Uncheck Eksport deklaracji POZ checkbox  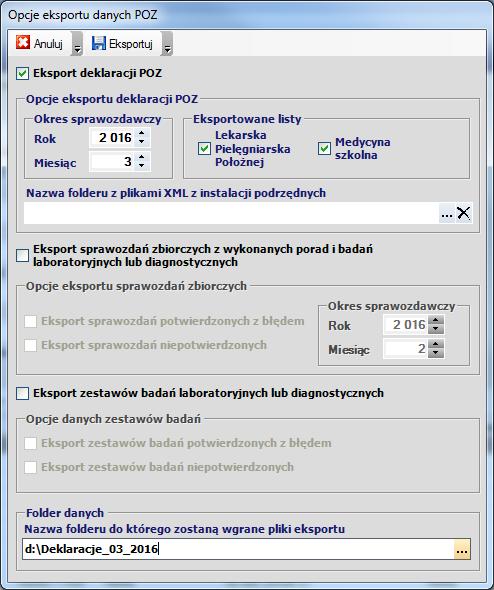(x=23, y=73)
